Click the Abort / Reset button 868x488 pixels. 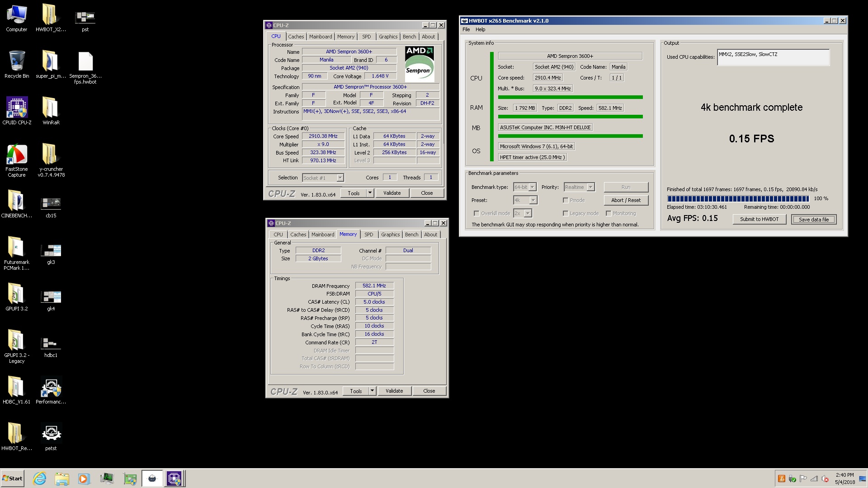[x=626, y=200]
